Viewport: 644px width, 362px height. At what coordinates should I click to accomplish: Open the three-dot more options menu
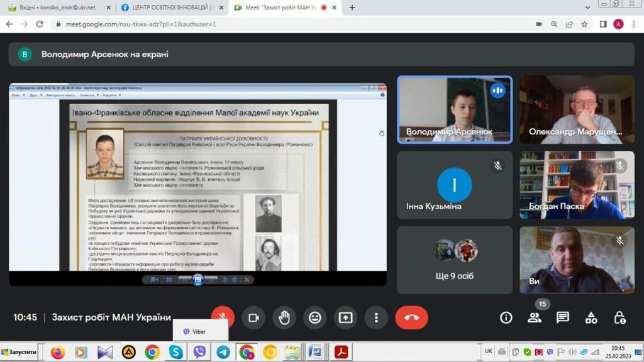[376, 317]
